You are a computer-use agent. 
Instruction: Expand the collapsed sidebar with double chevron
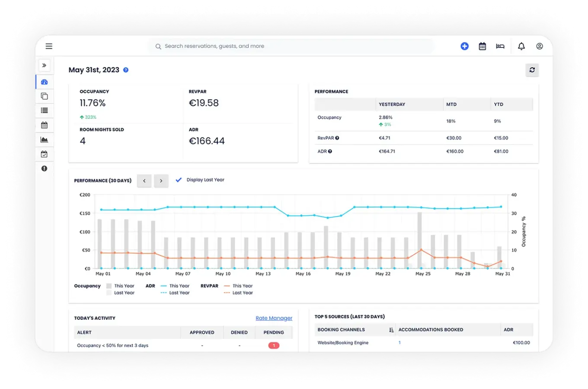44,65
